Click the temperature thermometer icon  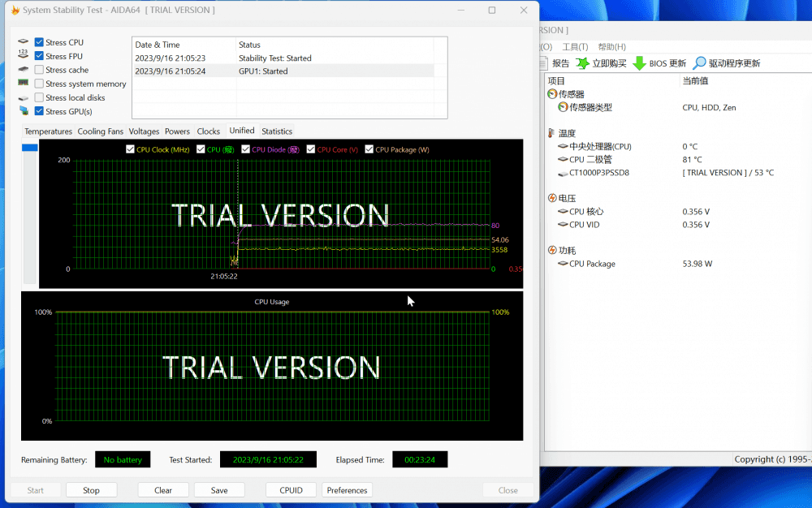click(552, 133)
